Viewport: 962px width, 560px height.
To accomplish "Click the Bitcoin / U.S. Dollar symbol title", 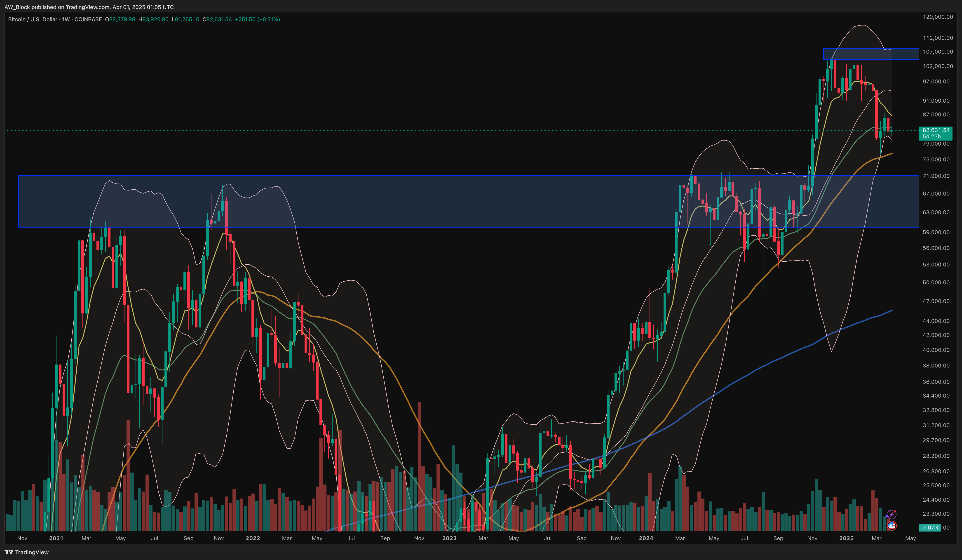I will point(33,19).
